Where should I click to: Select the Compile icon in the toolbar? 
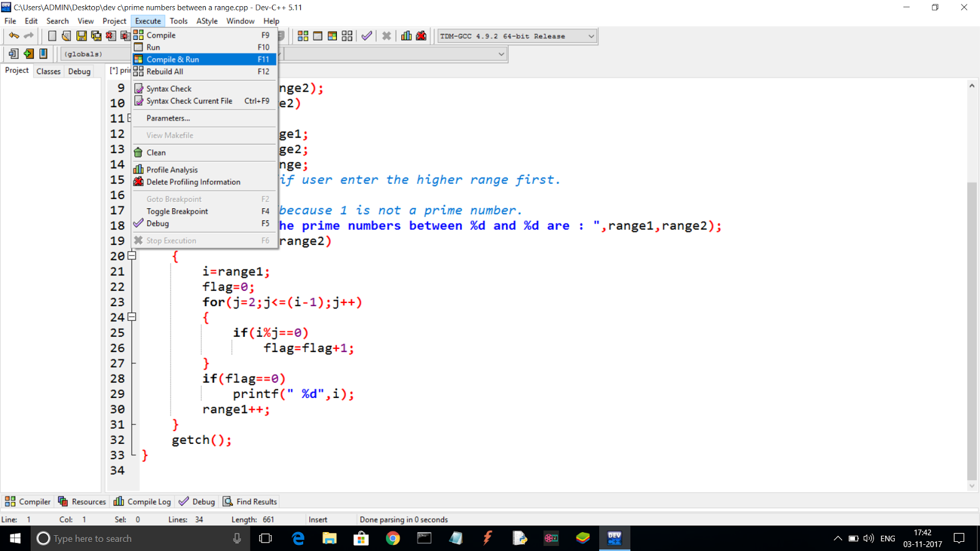click(303, 36)
